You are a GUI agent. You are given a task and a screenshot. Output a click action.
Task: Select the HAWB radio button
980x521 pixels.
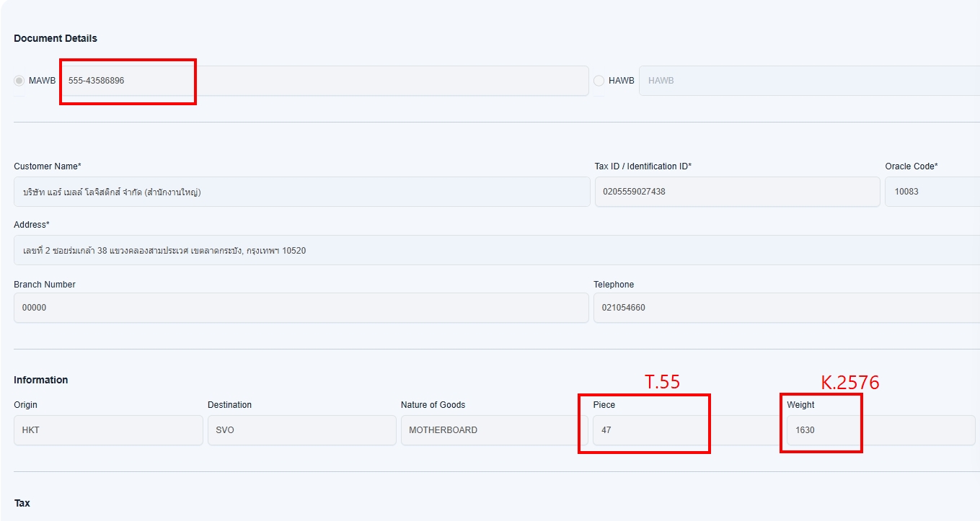click(599, 81)
